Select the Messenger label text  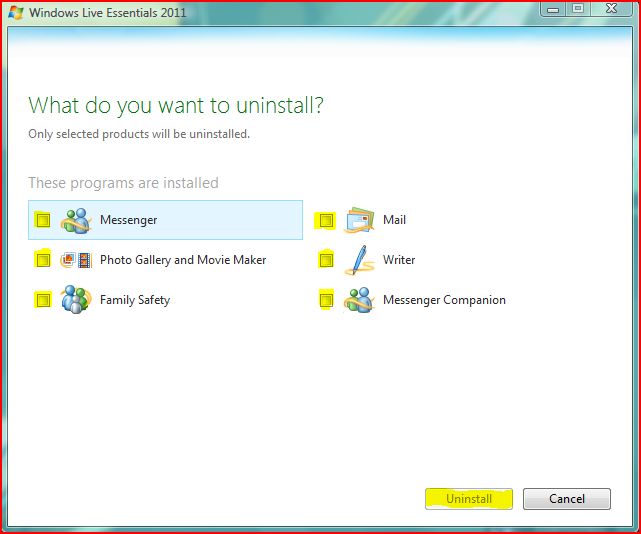(128, 220)
